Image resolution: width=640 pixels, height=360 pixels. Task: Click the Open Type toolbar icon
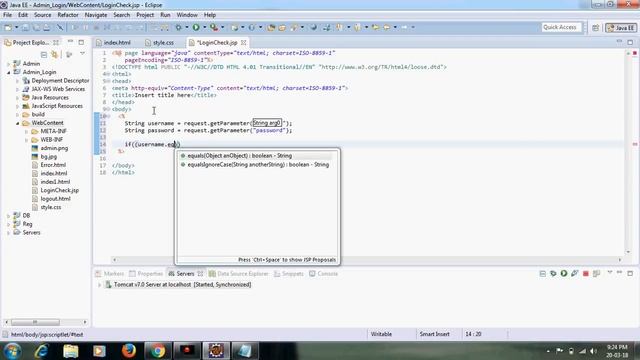pos(271,27)
